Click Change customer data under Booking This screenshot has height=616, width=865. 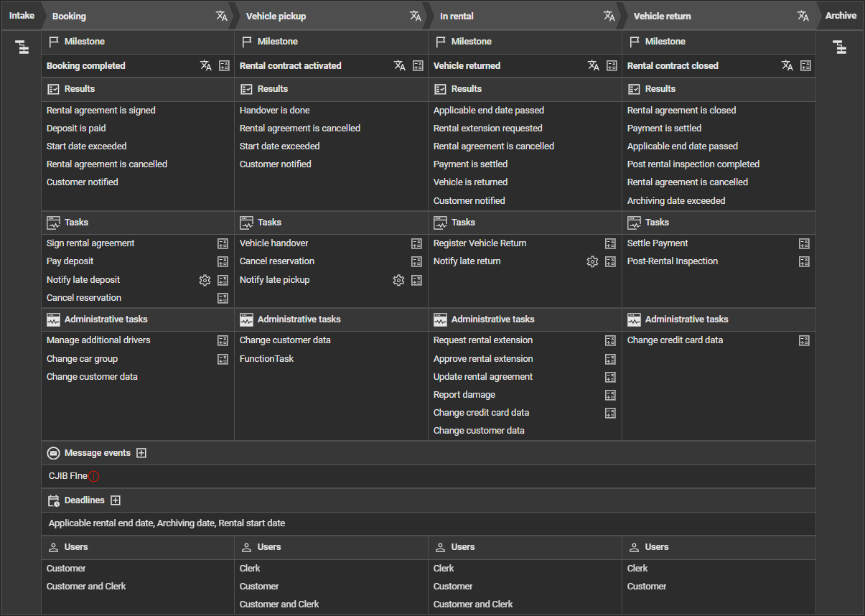(x=92, y=377)
